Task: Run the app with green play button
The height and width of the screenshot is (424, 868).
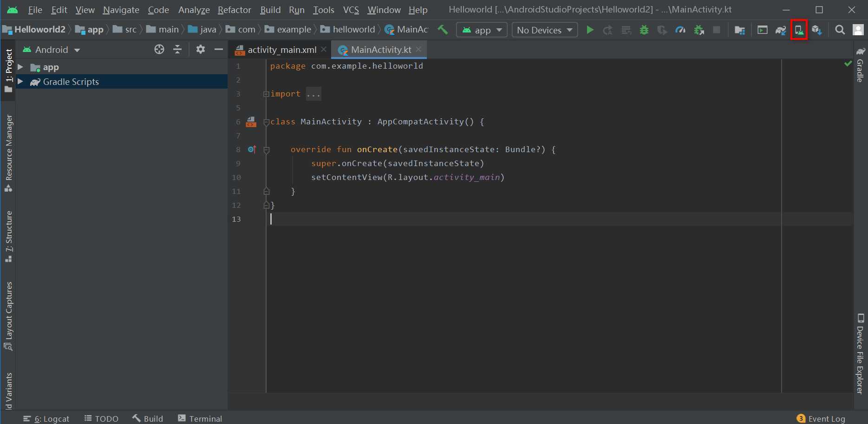Action: [x=590, y=30]
